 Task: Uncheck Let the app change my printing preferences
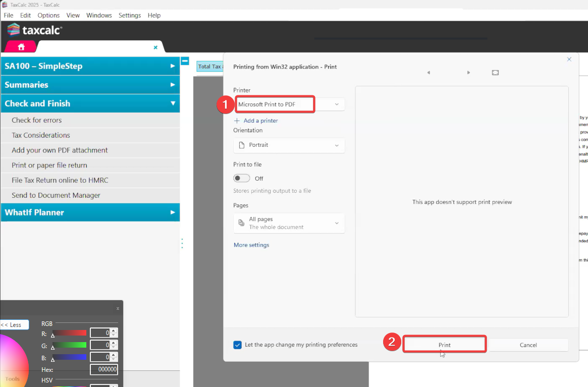tap(238, 345)
